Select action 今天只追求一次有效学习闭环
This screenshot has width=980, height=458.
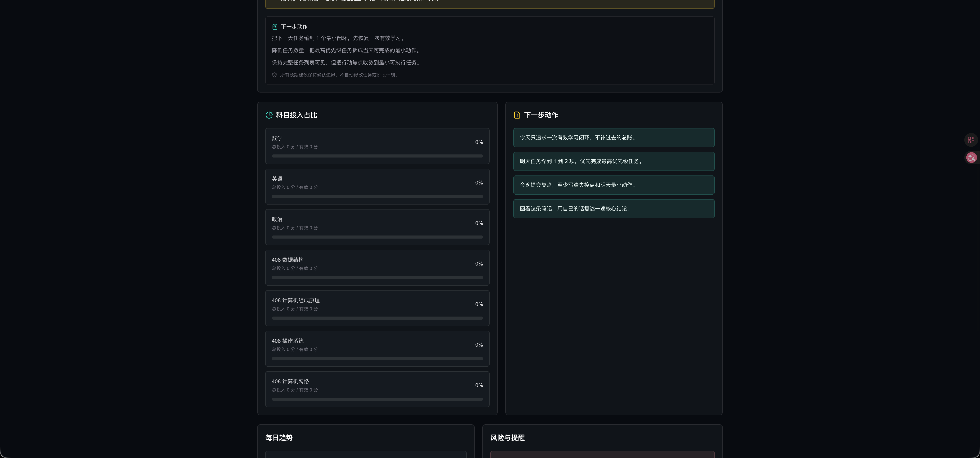pyautogui.click(x=614, y=138)
